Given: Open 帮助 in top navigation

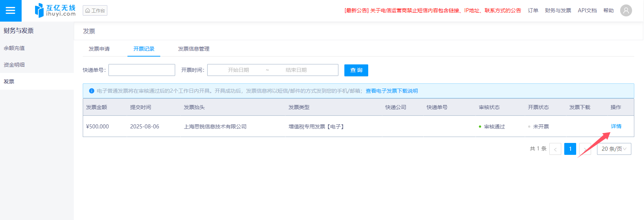Looking at the screenshot, I should [608, 10].
